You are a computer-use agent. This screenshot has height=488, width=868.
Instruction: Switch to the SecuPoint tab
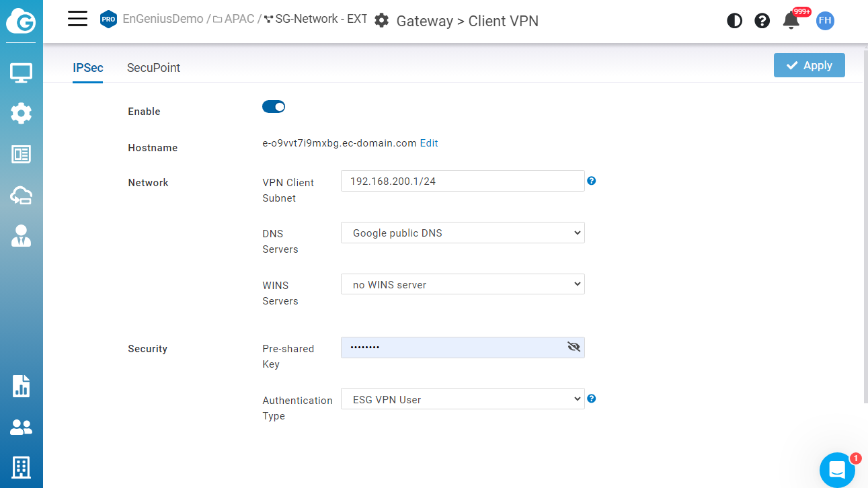point(153,68)
